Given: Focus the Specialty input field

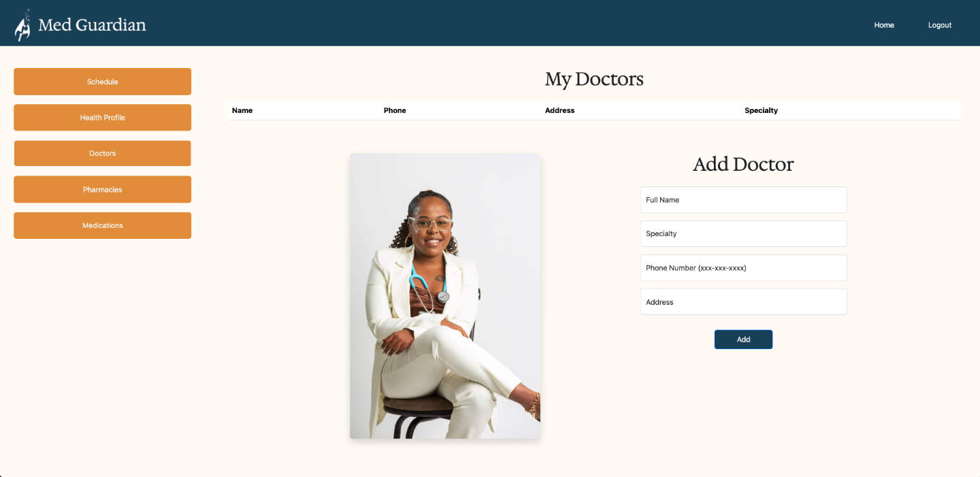Looking at the screenshot, I should (x=743, y=233).
